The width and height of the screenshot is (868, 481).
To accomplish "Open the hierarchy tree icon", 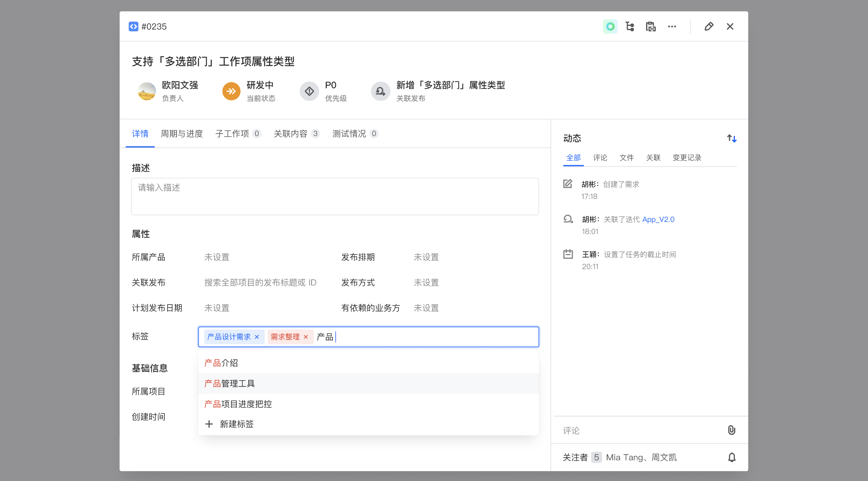I will (630, 26).
